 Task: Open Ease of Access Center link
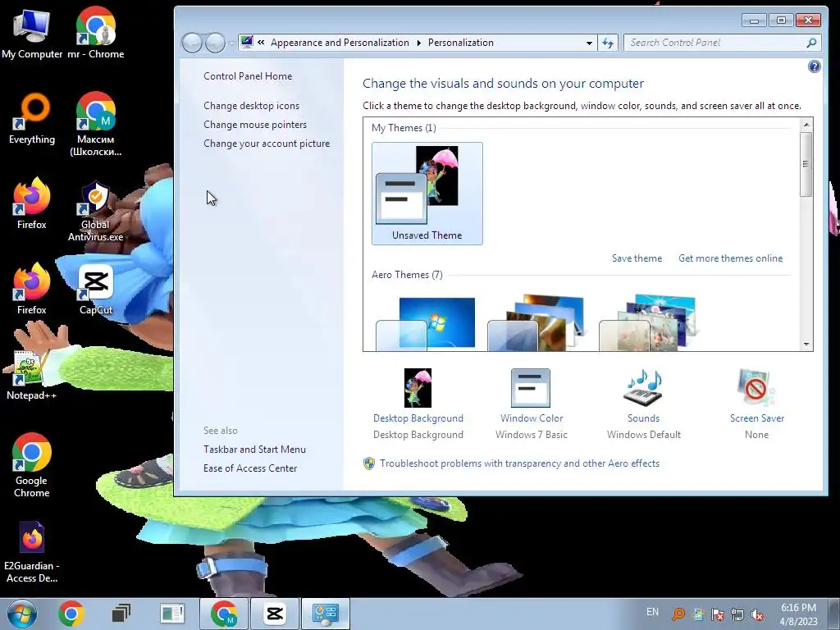point(249,468)
